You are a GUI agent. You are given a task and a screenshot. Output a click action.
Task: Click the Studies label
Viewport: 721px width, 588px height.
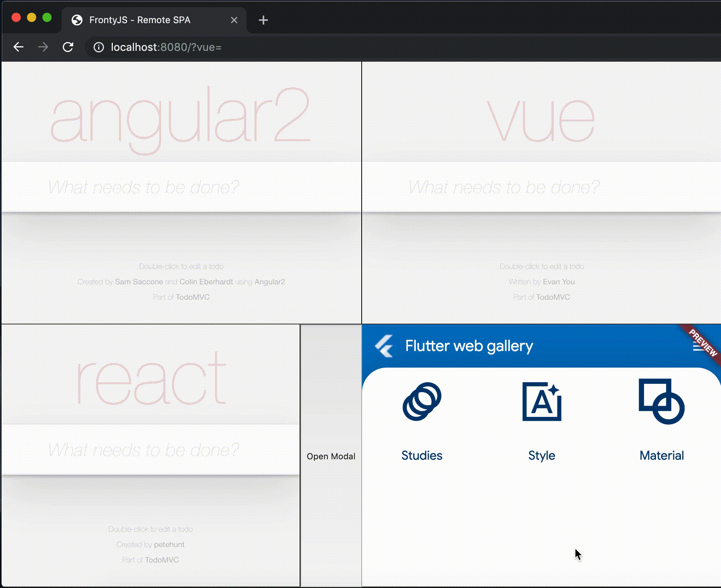pos(422,455)
